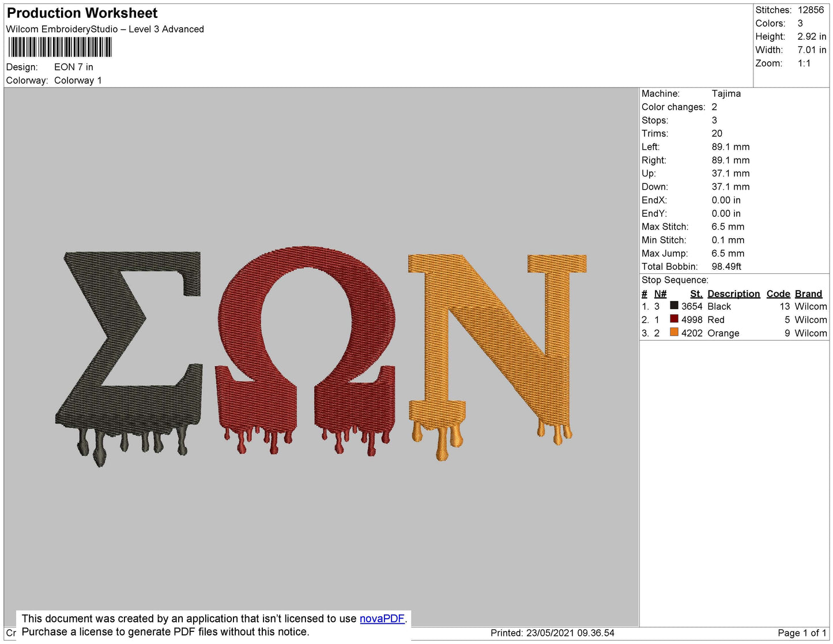Screen dimensions: 833x644
Task: Click the 'Brand' column header
Action: click(x=809, y=294)
